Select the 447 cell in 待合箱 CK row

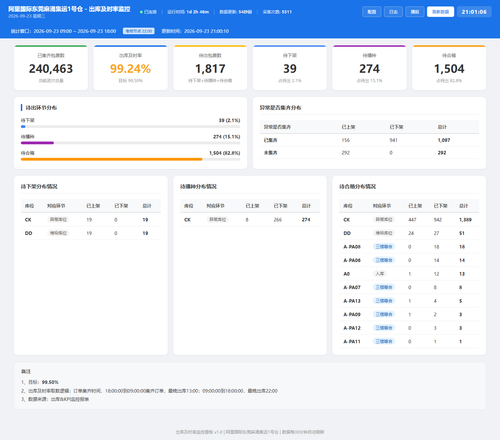coord(412,220)
